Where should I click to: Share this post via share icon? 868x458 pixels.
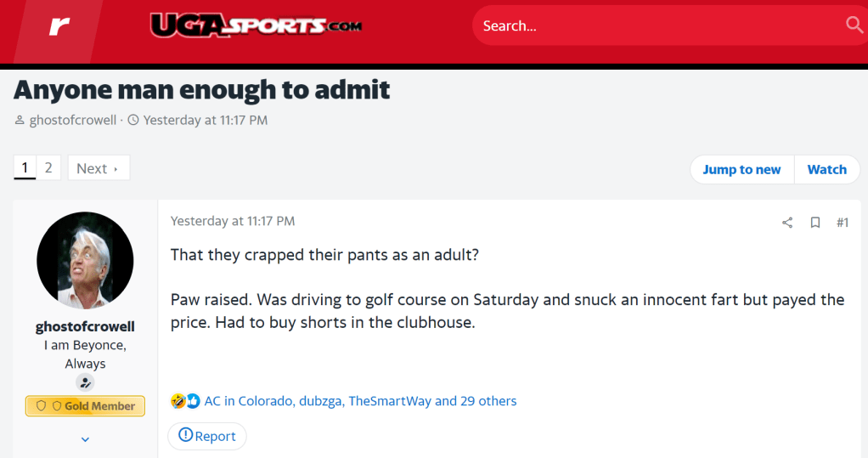(x=787, y=223)
